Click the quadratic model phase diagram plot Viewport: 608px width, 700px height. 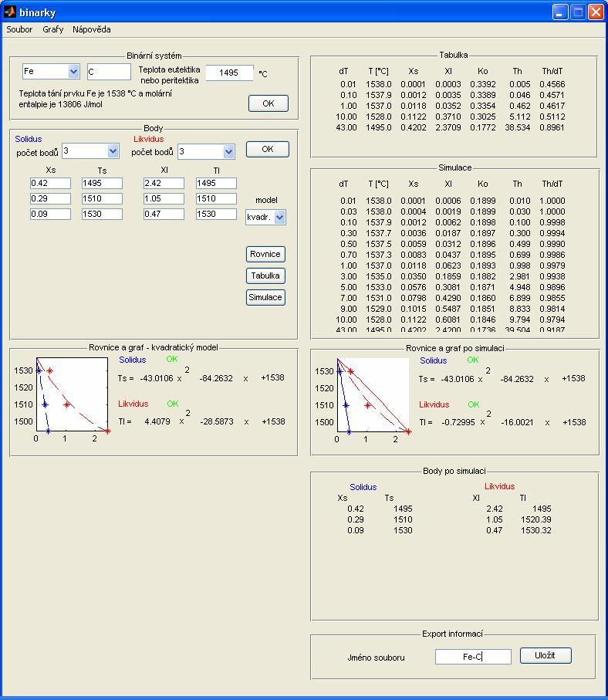point(72,394)
